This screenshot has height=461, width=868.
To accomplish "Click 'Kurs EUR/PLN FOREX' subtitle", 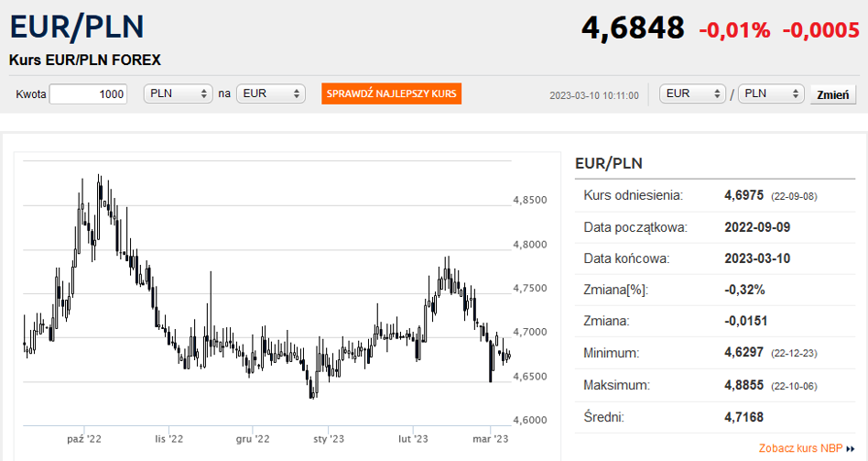I will [85, 60].
